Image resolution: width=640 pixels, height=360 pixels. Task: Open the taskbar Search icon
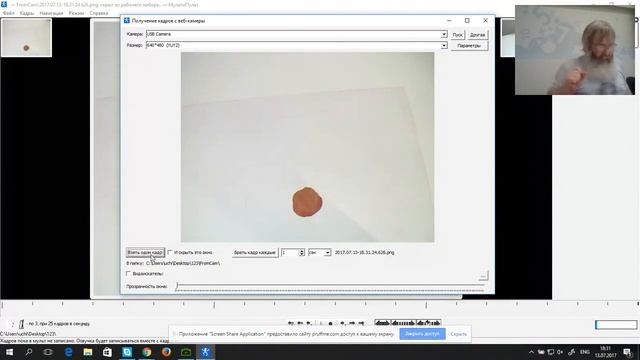(29, 352)
